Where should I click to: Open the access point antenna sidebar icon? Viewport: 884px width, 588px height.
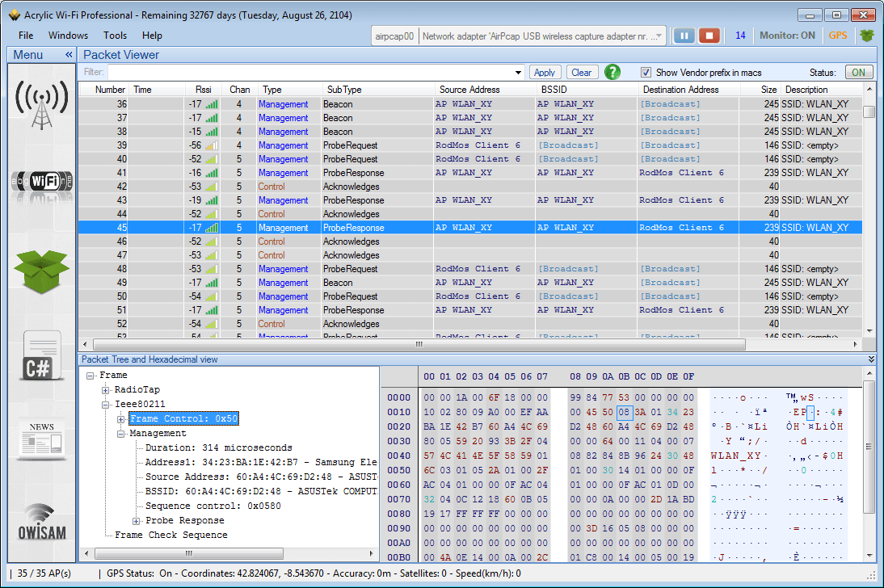tap(42, 104)
